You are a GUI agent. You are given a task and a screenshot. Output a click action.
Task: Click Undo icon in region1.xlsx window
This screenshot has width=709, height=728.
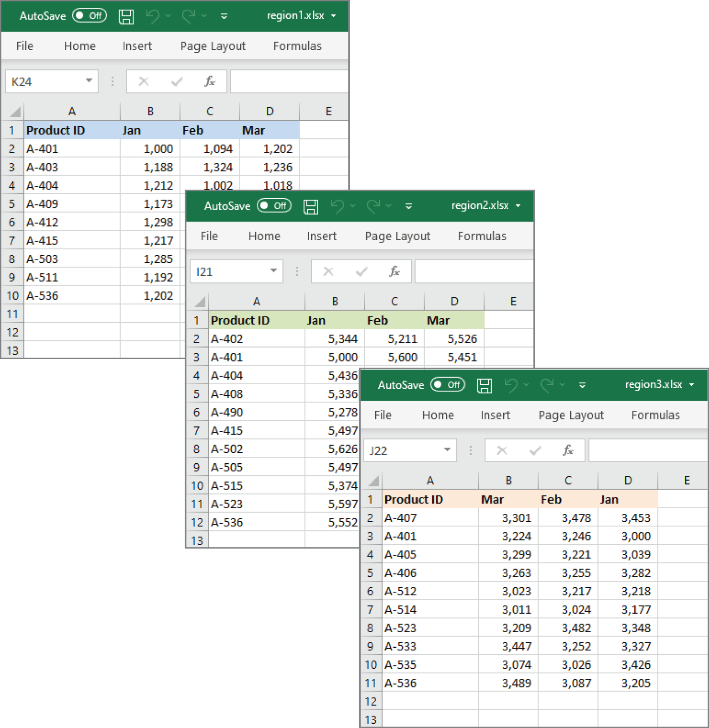click(x=153, y=16)
